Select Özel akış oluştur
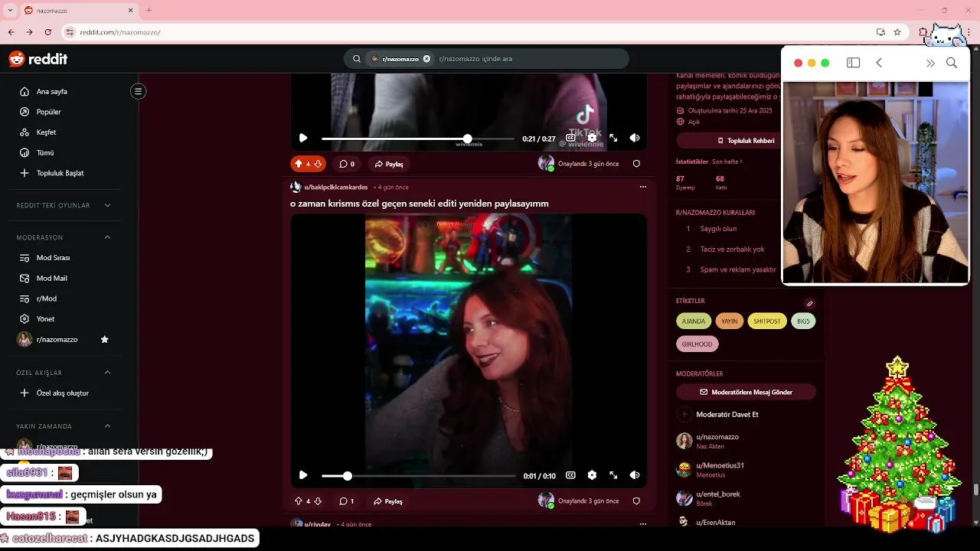 point(62,393)
